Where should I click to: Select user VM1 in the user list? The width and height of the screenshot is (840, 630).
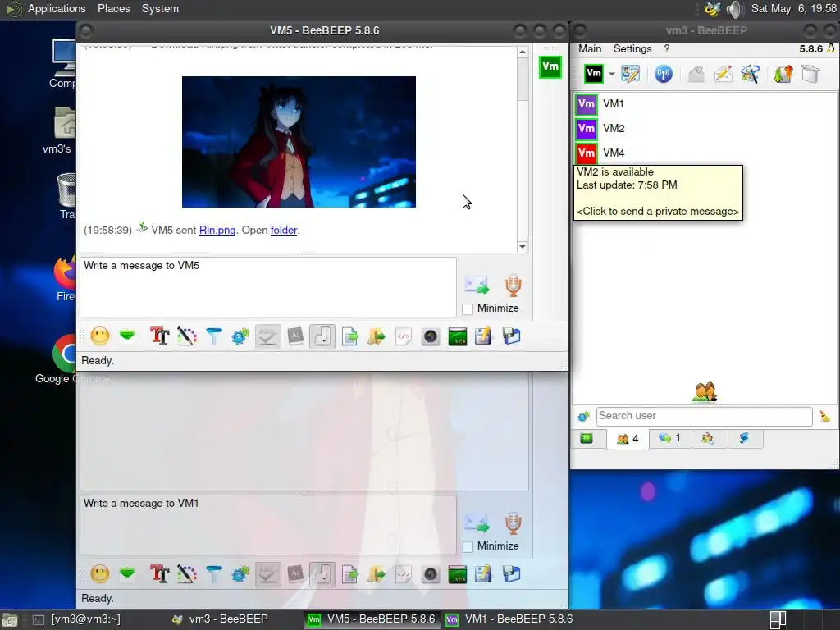point(705,104)
